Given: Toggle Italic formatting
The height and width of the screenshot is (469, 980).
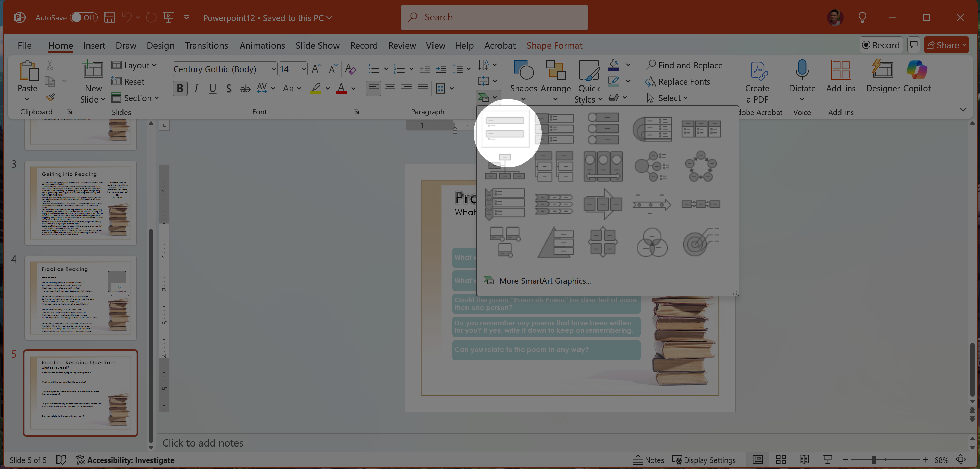Looking at the screenshot, I should 196,89.
